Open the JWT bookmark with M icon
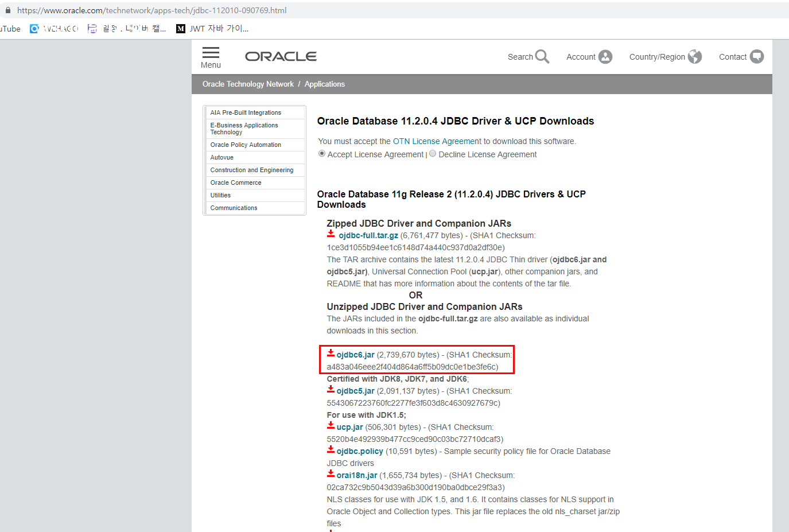The height and width of the screenshot is (532, 789). pos(212,29)
